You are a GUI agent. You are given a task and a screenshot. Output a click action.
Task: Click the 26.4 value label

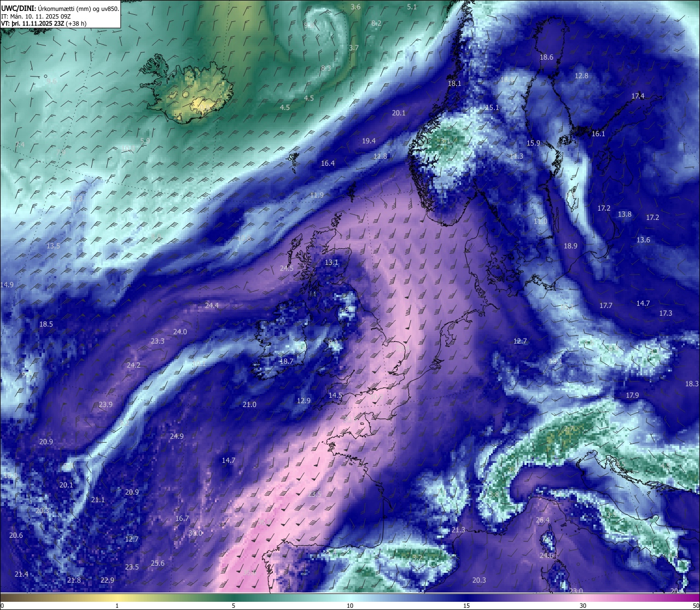542,520
